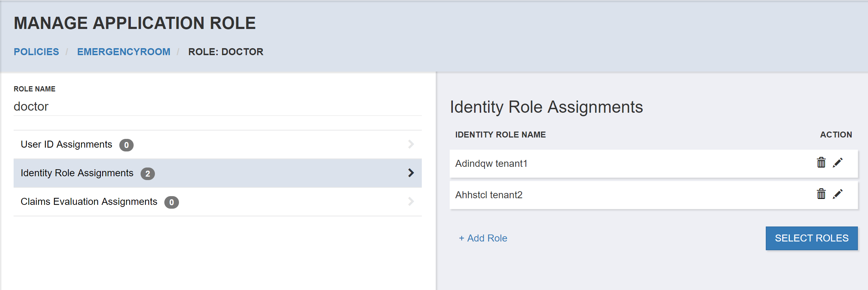Edit the Adindqw tenant1 role with pencil
The width and height of the screenshot is (868, 290).
[x=838, y=162]
